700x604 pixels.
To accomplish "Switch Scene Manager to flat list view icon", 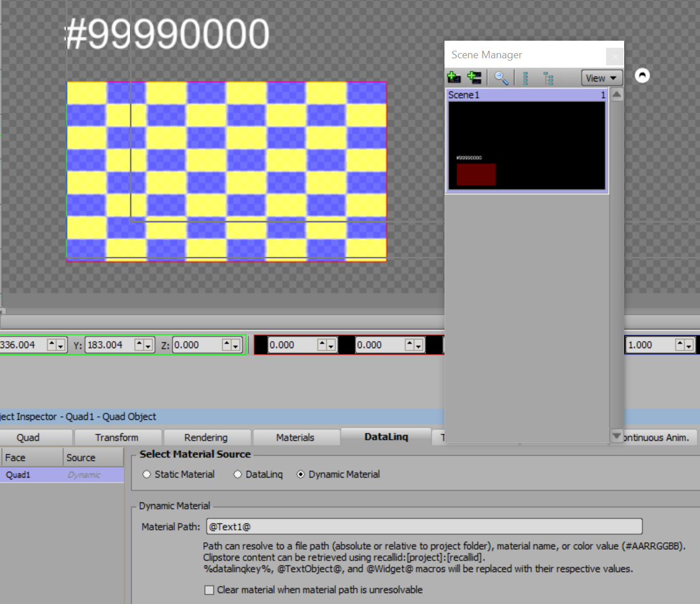I will pyautogui.click(x=526, y=78).
